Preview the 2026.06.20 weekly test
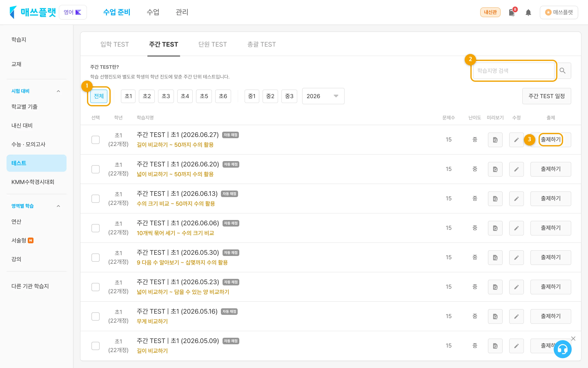The image size is (588, 368). pyautogui.click(x=495, y=169)
